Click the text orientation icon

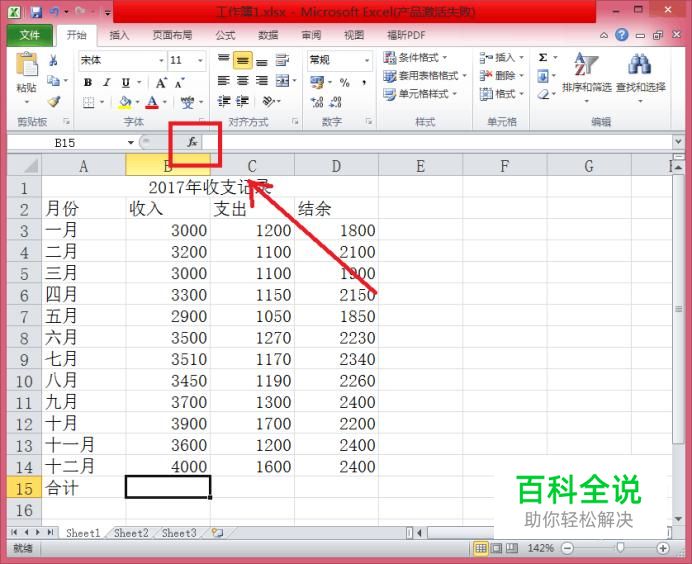pyautogui.click(x=268, y=102)
